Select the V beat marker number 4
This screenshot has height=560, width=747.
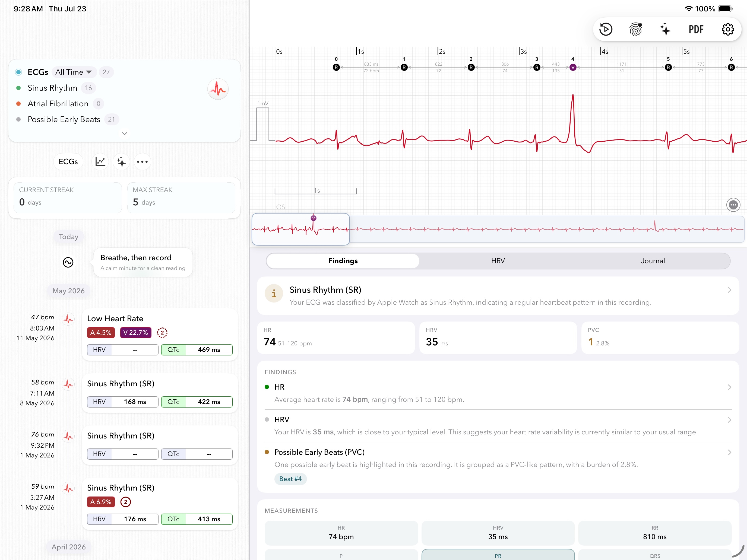[x=573, y=67]
